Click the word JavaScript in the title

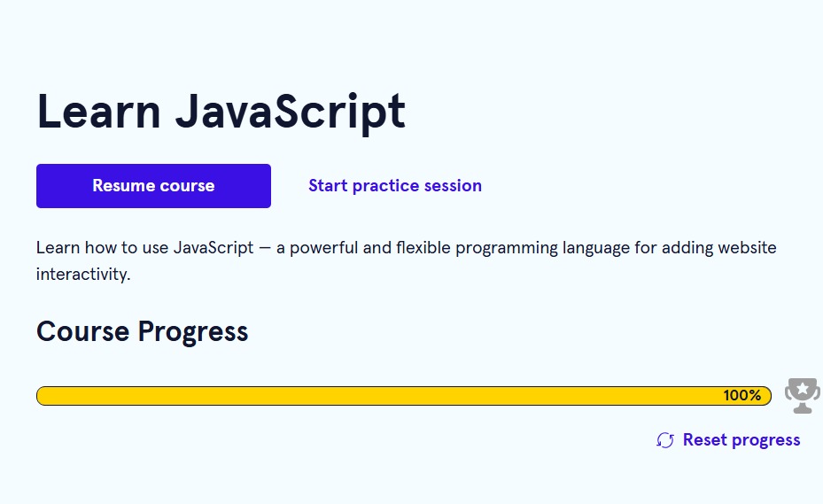coord(290,112)
